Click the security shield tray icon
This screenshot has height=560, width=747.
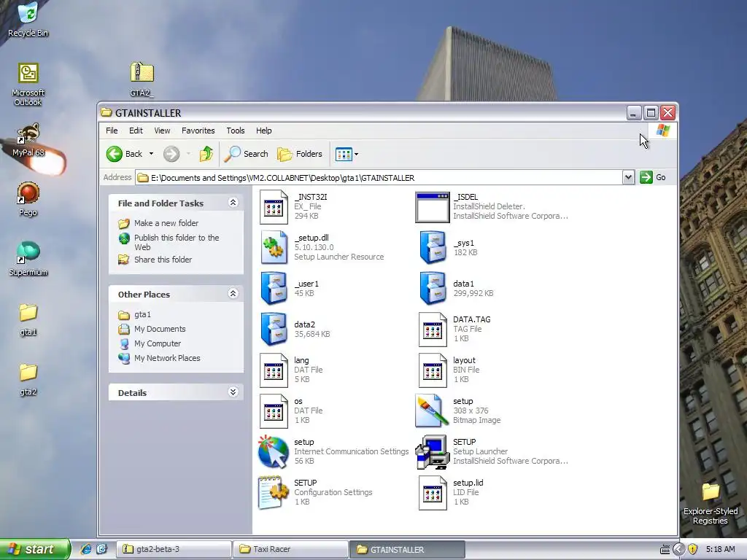coord(693,549)
